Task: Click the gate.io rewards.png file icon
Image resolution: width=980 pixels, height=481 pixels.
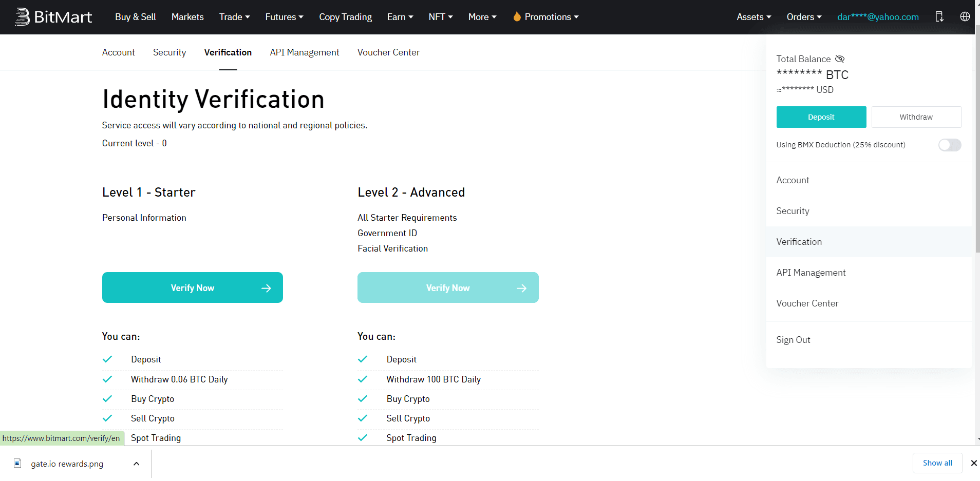Action: coord(17,463)
